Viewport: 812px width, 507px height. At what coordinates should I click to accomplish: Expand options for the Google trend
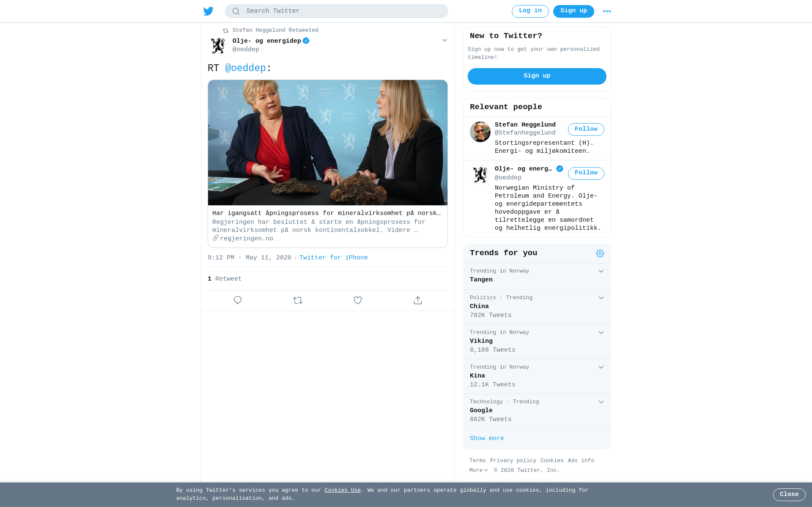[601, 402]
